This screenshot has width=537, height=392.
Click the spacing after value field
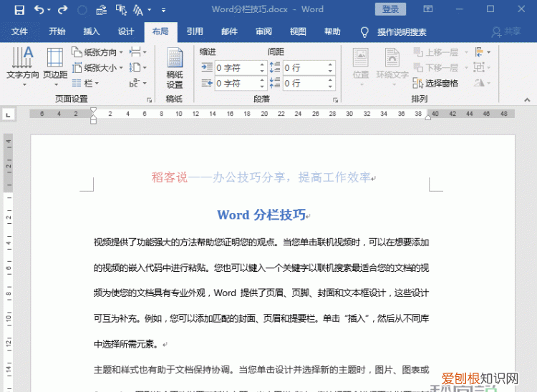pyautogui.click(x=305, y=83)
